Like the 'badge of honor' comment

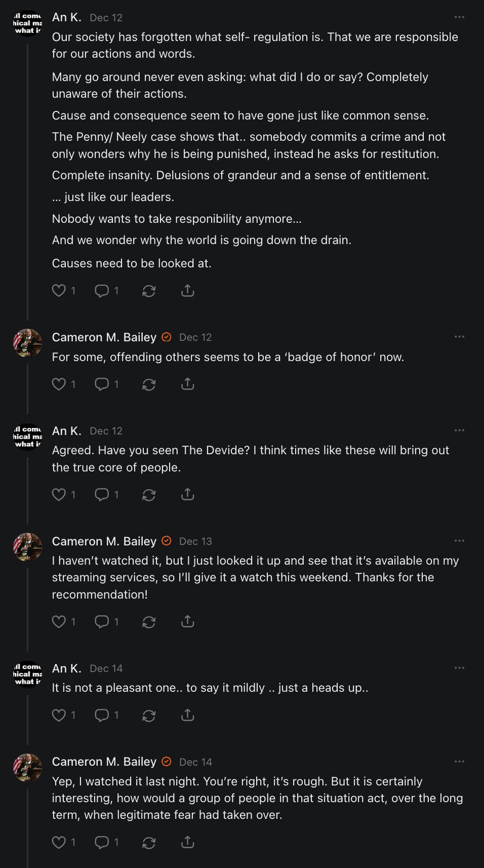pyautogui.click(x=59, y=384)
